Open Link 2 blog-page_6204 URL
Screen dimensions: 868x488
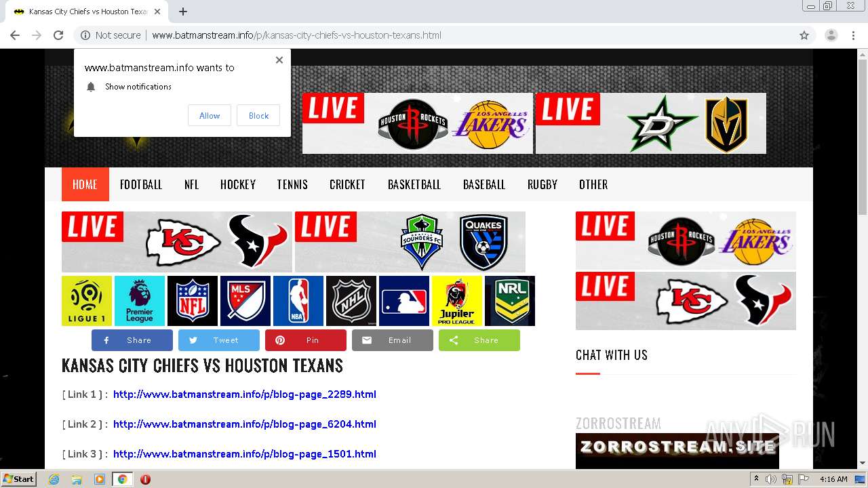(x=245, y=424)
